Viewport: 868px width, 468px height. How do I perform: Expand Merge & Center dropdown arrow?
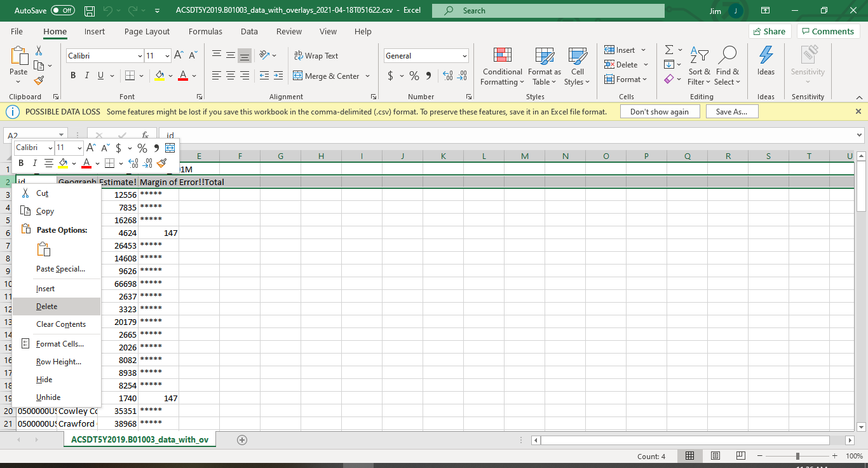[367, 76]
